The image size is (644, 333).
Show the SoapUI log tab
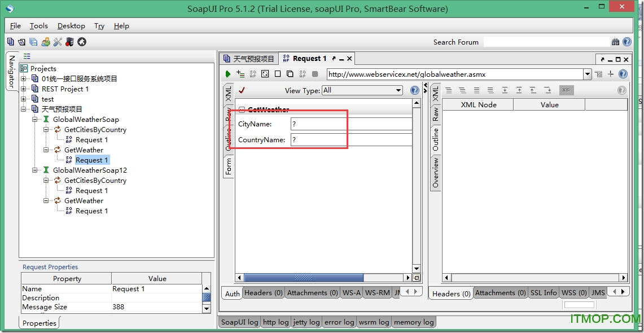[x=240, y=322]
